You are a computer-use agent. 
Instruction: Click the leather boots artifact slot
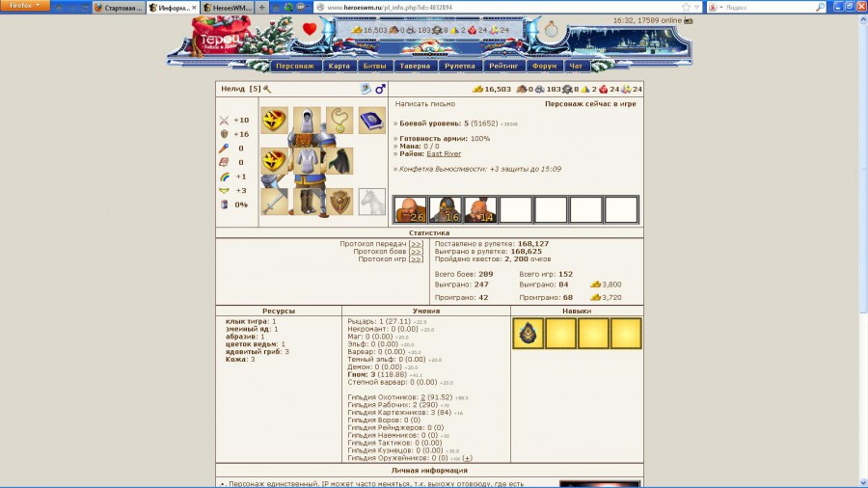tap(307, 202)
